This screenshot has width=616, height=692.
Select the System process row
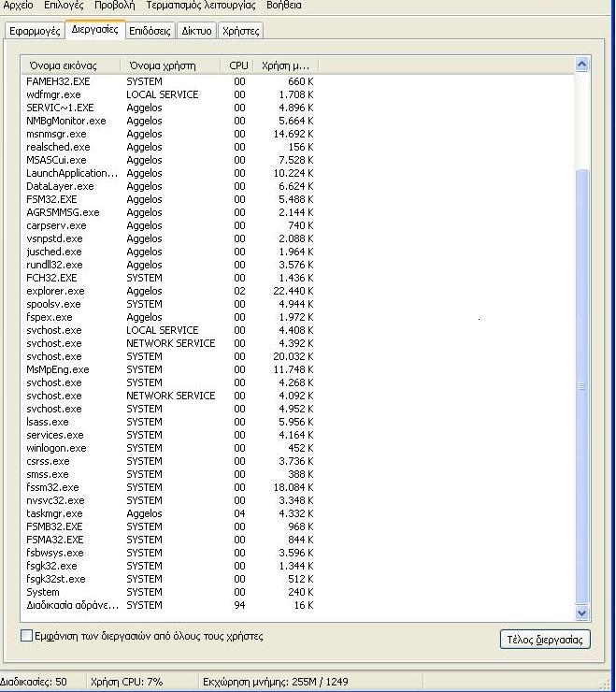click(169, 592)
